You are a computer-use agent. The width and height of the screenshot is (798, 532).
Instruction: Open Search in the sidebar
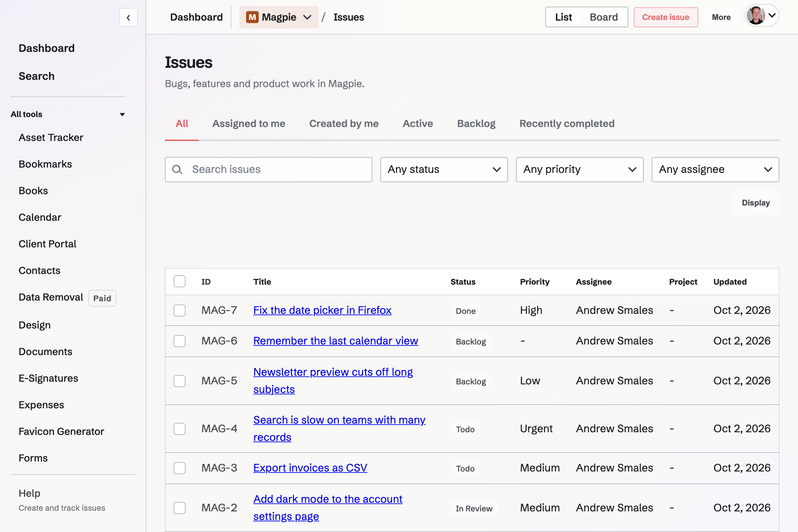click(37, 76)
